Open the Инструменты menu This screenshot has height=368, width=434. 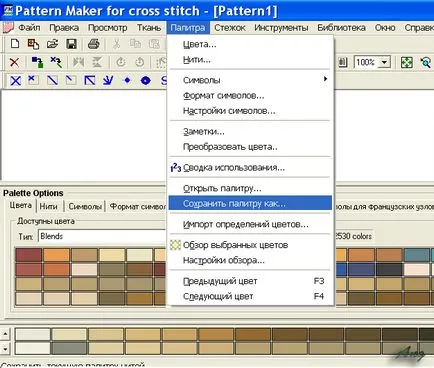click(281, 28)
